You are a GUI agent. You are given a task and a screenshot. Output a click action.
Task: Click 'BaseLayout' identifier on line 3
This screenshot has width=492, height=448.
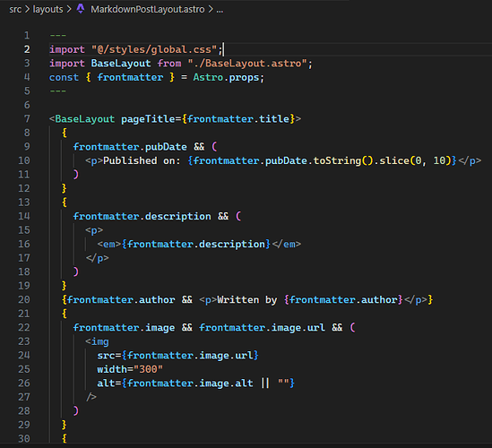121,64
